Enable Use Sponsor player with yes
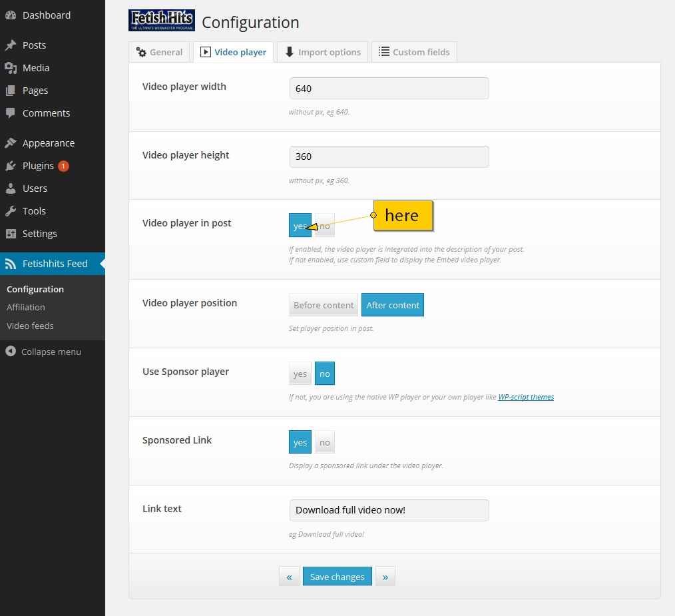Screen dimensions: 675x616 click(300, 374)
